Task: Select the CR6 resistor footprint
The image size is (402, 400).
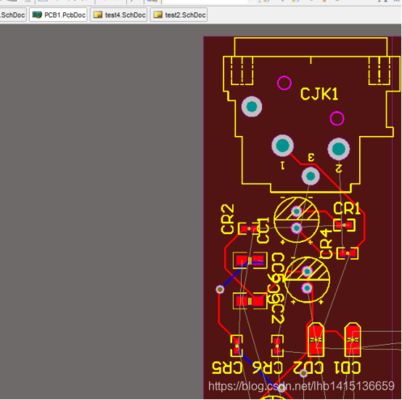Action: (x=277, y=346)
